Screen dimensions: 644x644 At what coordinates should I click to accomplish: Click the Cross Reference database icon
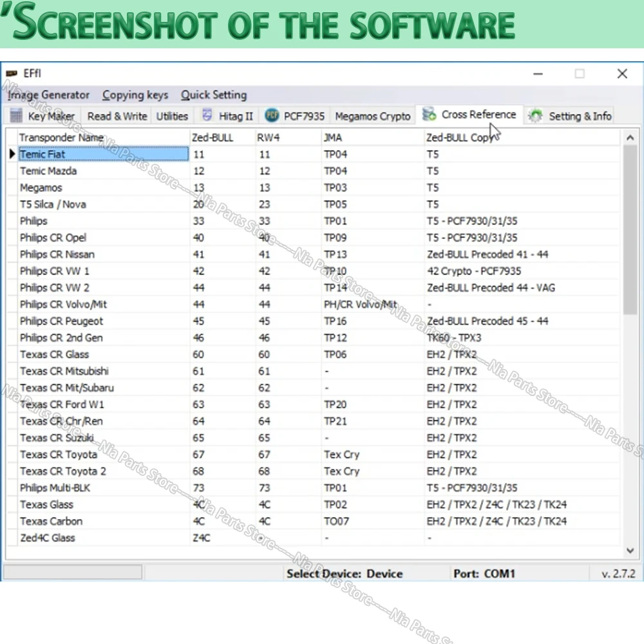coord(429,114)
